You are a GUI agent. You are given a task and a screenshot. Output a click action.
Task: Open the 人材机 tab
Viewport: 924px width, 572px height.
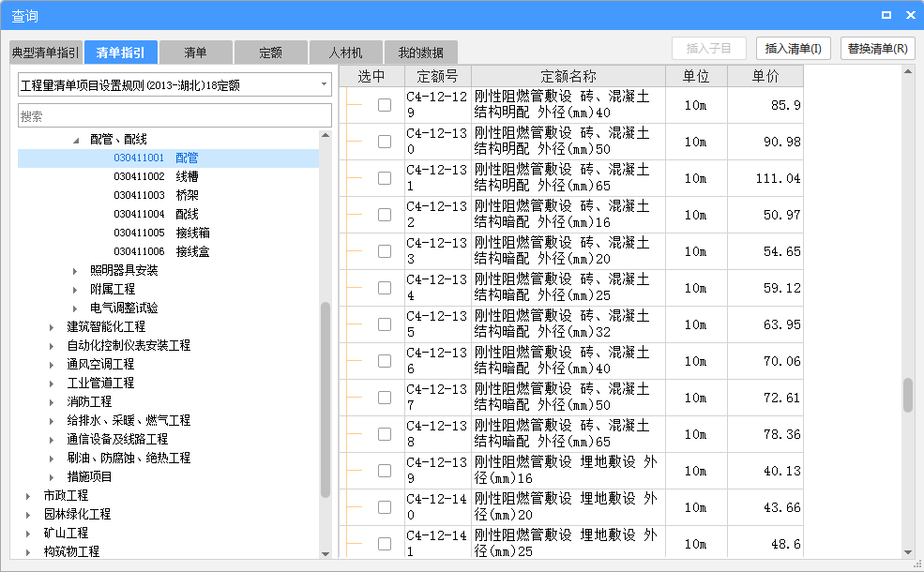click(344, 52)
